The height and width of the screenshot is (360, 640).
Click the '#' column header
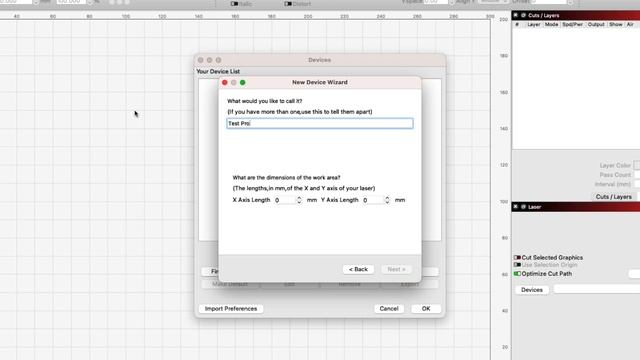tap(517, 24)
